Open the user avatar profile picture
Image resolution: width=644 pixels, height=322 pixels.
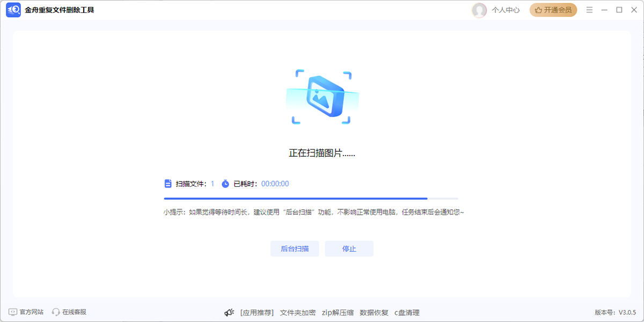(479, 10)
